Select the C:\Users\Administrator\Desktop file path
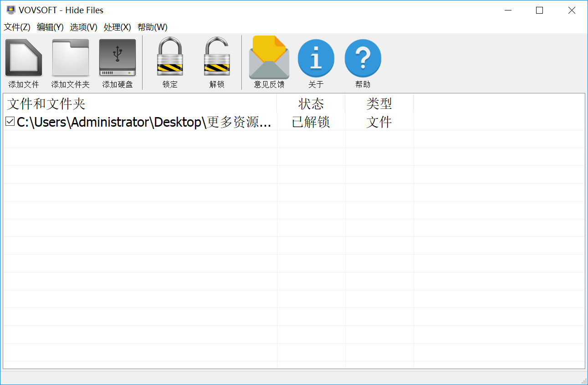 click(144, 122)
